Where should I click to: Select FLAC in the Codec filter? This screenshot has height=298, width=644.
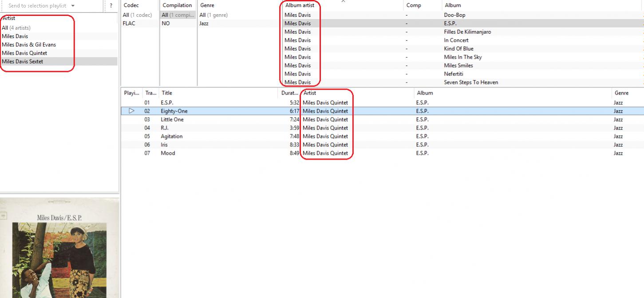(x=129, y=24)
